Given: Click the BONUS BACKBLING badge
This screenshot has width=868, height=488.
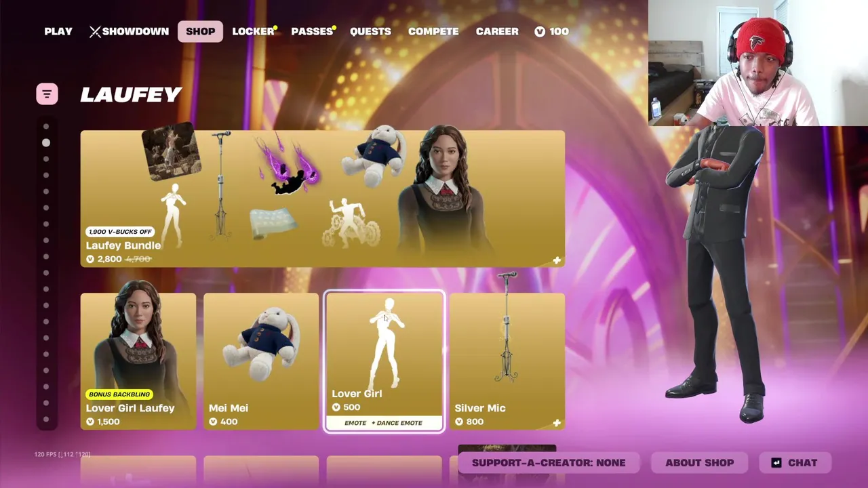Looking at the screenshot, I should [119, 394].
